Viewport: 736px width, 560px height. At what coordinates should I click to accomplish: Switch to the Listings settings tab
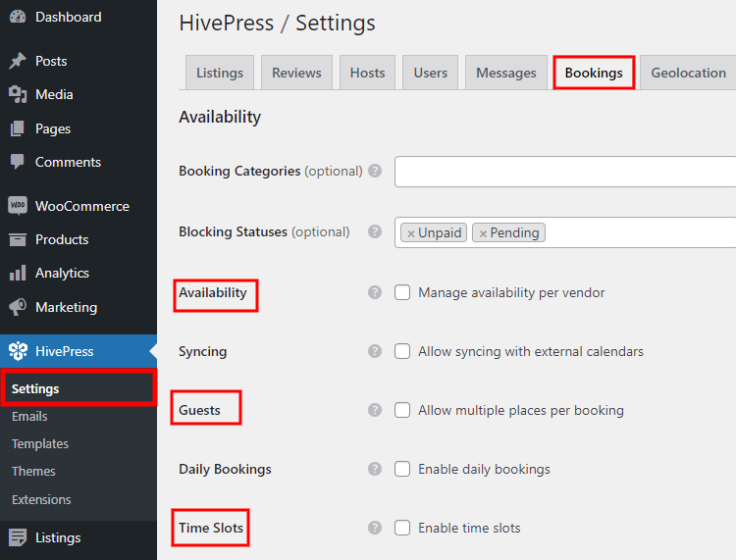[220, 73]
